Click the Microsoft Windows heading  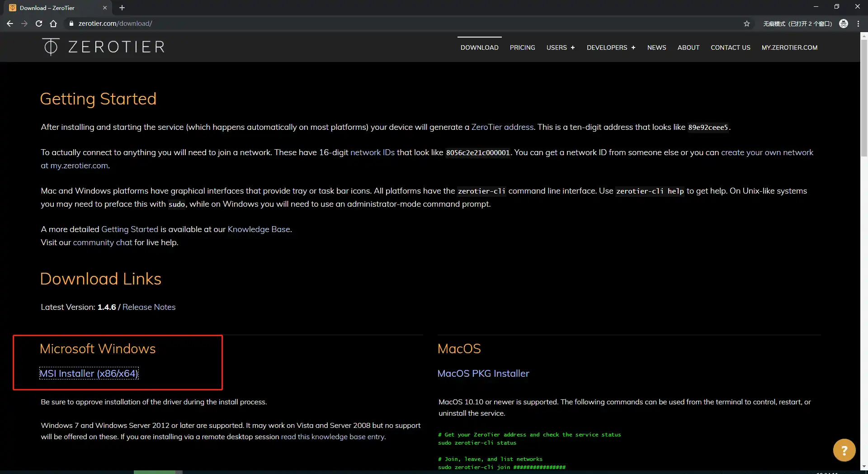point(98,349)
